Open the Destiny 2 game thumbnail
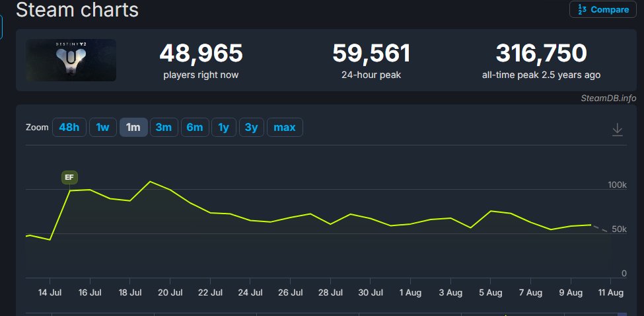Image resolution: width=644 pixels, height=316 pixels. 71,60
